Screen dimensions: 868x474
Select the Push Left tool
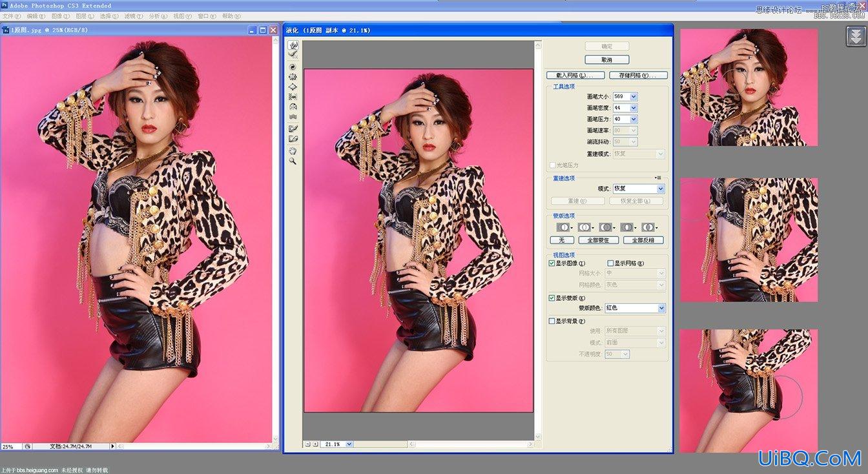coord(293,97)
